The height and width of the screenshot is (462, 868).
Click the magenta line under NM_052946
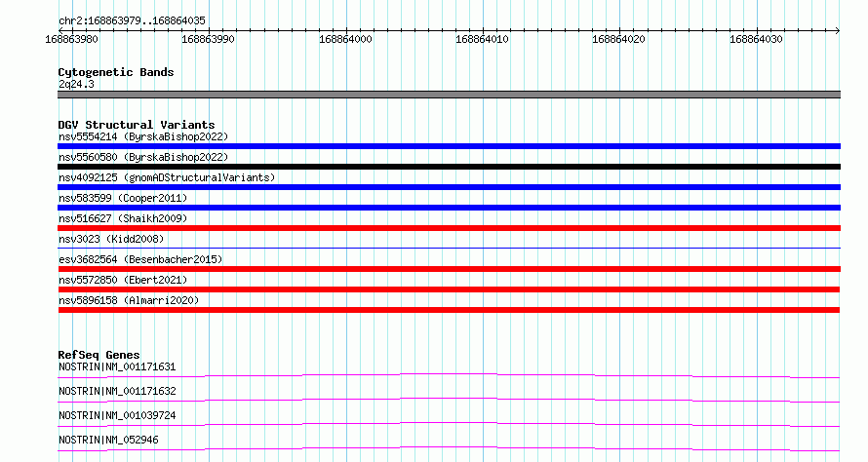pos(449,449)
